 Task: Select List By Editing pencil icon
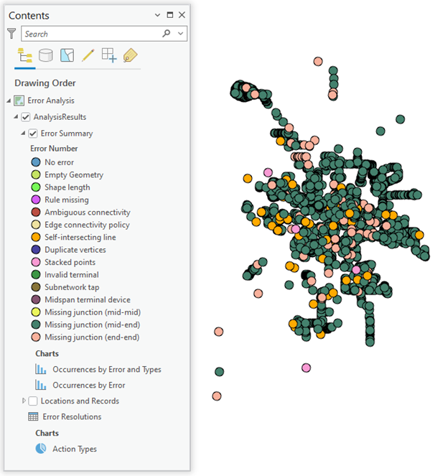click(88, 55)
